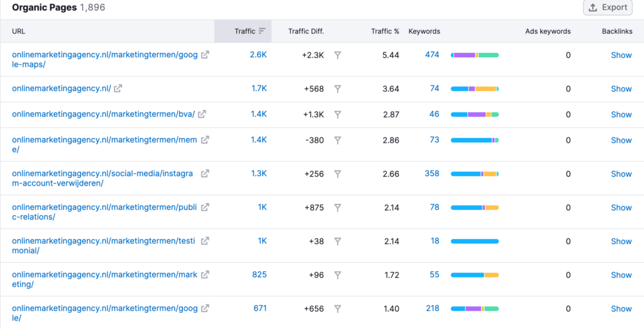The image size is (644, 329).
Task: Click Backlinks column header
Action: point(618,31)
